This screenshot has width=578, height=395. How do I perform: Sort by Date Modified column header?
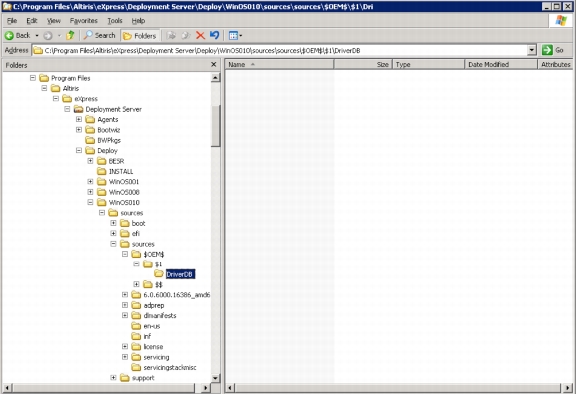coord(501,64)
